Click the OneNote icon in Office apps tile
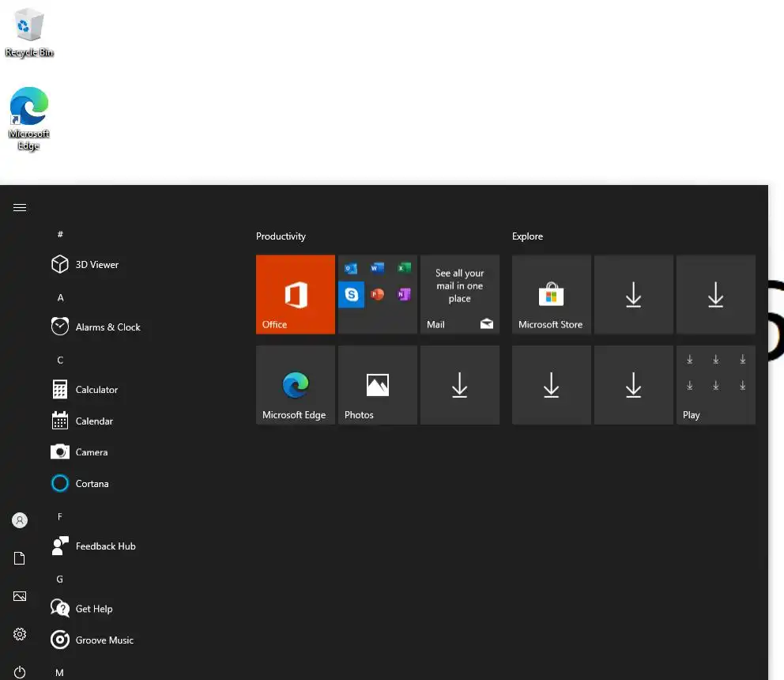The image size is (784, 680). 404,294
